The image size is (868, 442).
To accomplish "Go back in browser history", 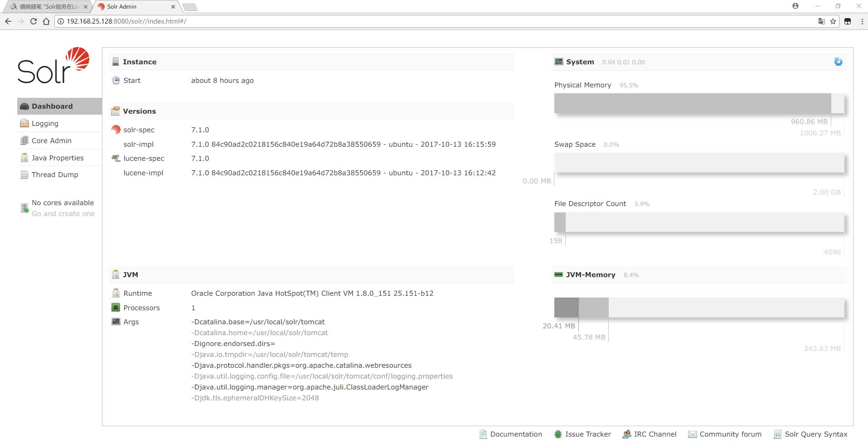I will pyautogui.click(x=8, y=21).
